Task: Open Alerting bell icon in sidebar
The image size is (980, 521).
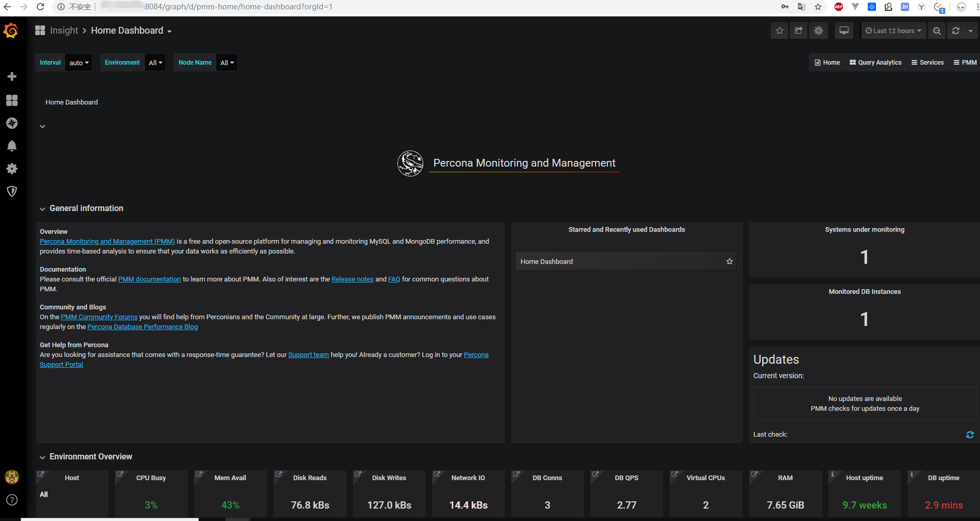Action: (12, 146)
